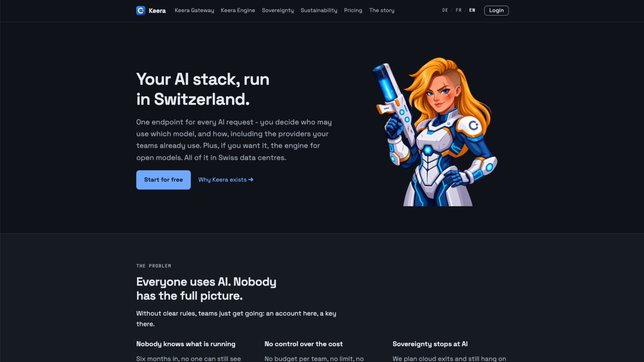Go to the Sovereignty page

coord(278,10)
